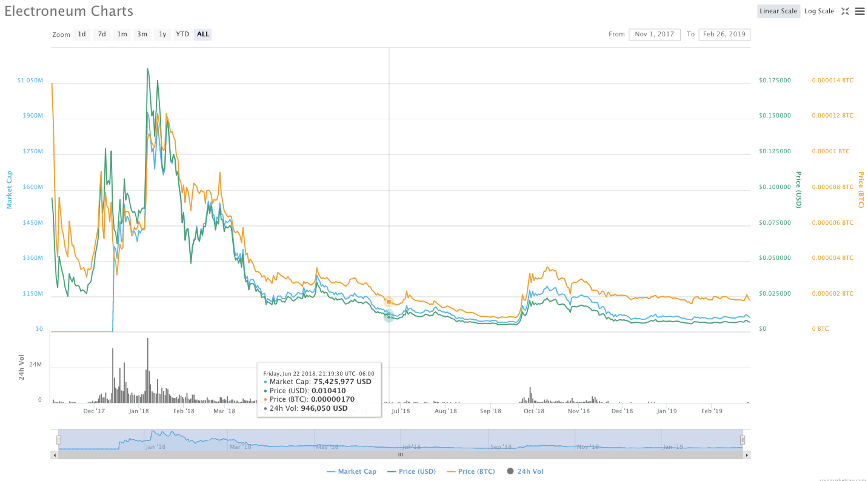This screenshot has height=481, width=868.
Task: Toggle fullscreen chart icon
Action: (845, 11)
